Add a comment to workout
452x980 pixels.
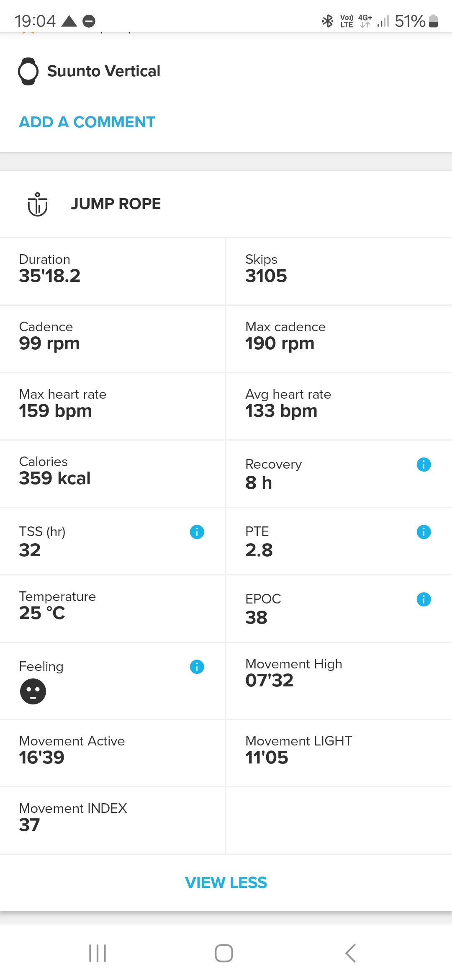[x=87, y=122]
